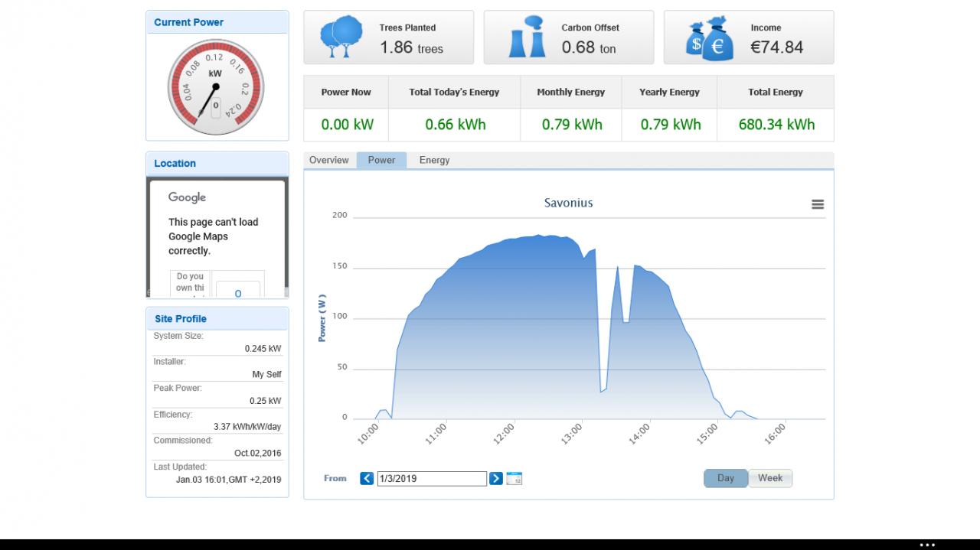980x550 pixels.
Task: Click the Location panel header
Action: click(x=217, y=163)
